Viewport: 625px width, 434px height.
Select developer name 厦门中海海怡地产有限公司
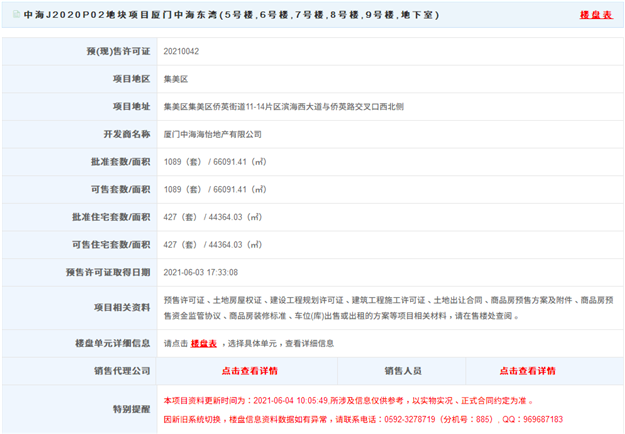[212, 134]
